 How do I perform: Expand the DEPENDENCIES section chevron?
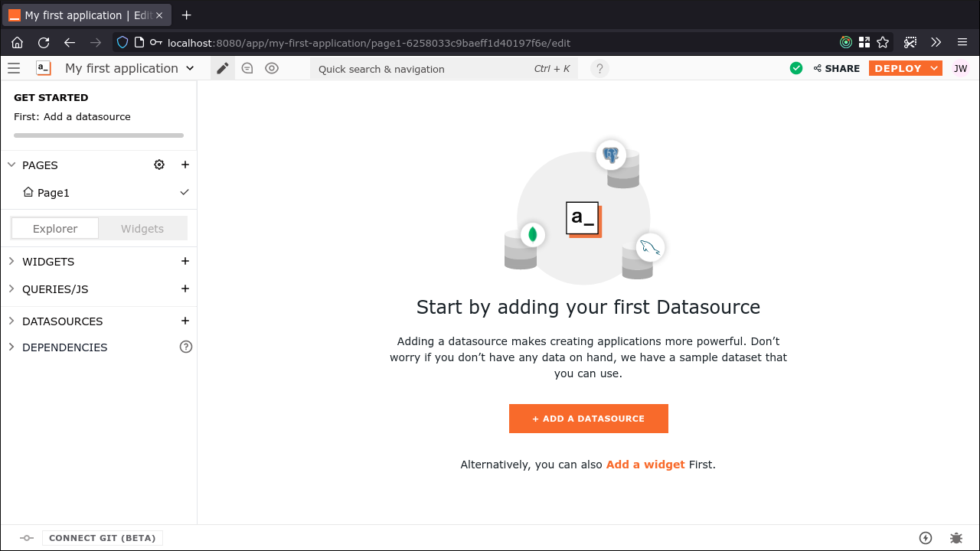point(11,347)
